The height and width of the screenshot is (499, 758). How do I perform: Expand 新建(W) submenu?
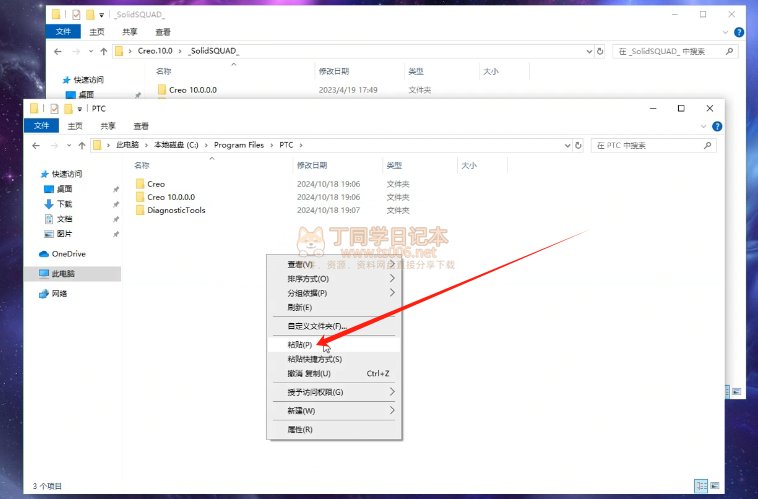tap(334, 411)
